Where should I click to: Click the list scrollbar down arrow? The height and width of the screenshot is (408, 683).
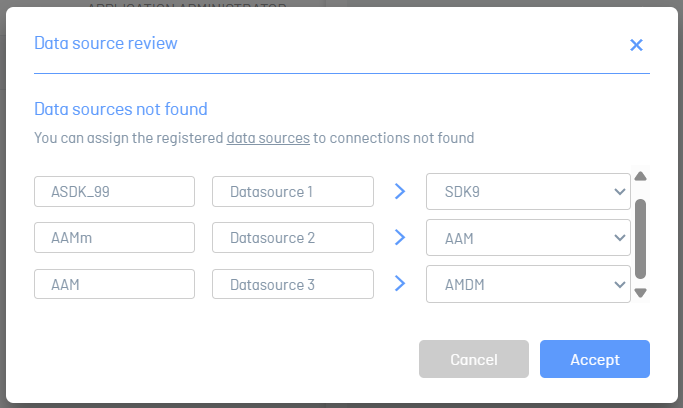(640, 293)
